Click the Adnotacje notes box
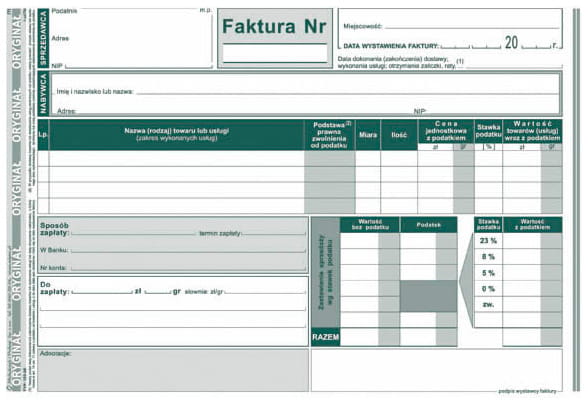This screenshot has height=404, width=588. tap(173, 370)
